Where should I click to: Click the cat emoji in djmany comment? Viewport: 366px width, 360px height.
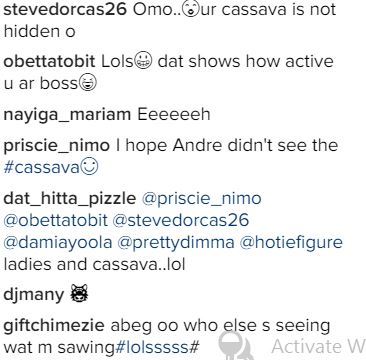79,294
